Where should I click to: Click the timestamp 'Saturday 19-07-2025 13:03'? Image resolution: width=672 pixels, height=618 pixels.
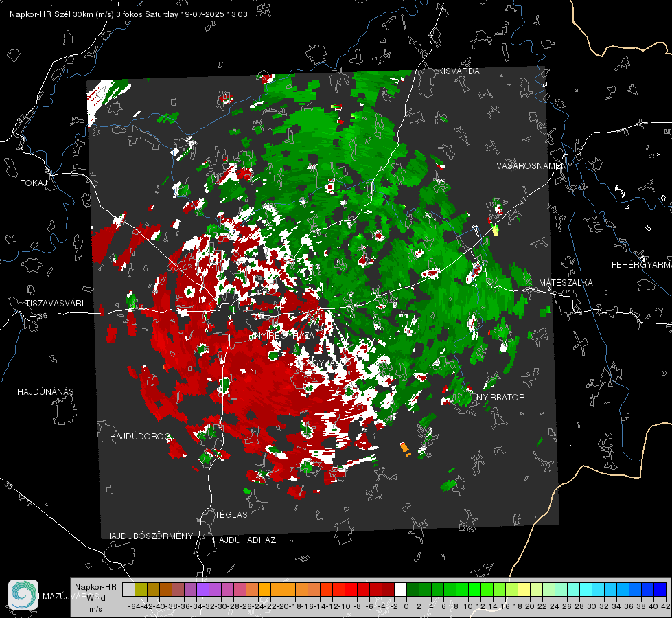pyautogui.click(x=196, y=14)
